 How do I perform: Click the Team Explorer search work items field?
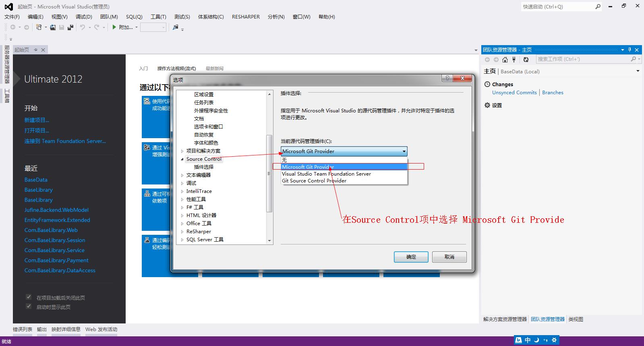tap(584, 59)
